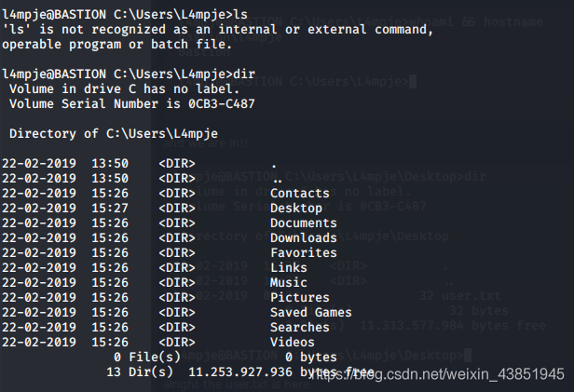Click the Downloads folder name
Viewport: 574px width, 392px height.
click(x=304, y=238)
